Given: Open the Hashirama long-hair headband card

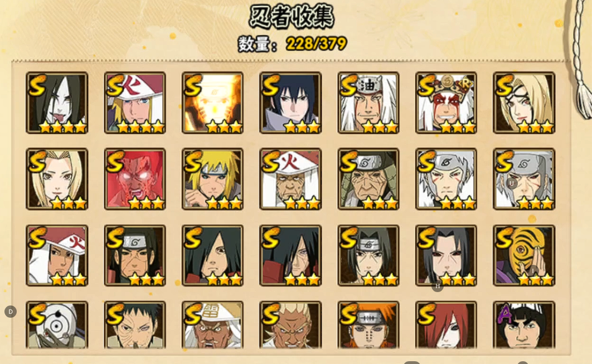Looking at the screenshot, I should tap(135, 256).
